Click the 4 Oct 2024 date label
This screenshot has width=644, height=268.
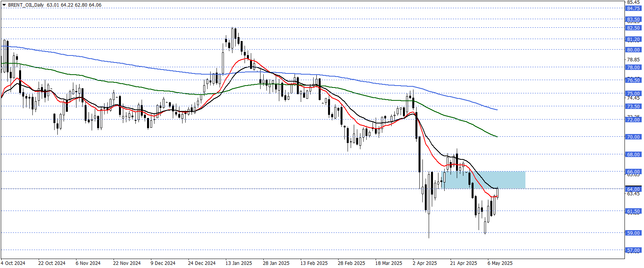(x=13, y=263)
